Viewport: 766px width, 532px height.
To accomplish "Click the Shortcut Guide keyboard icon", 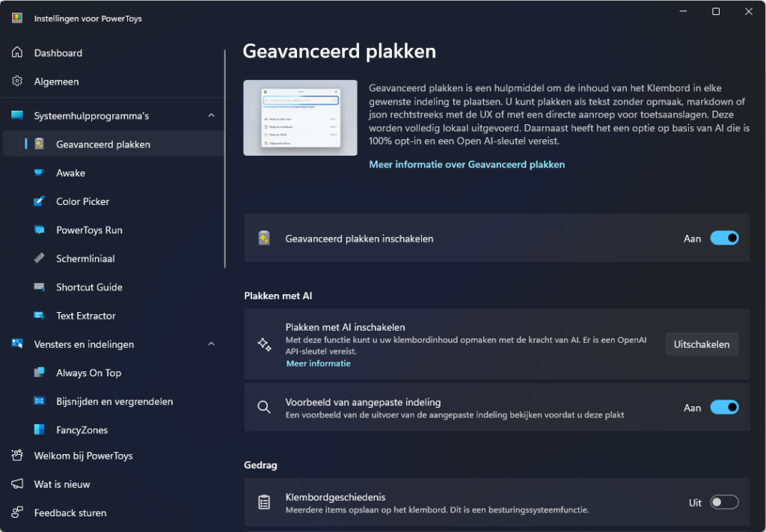I will (x=39, y=287).
